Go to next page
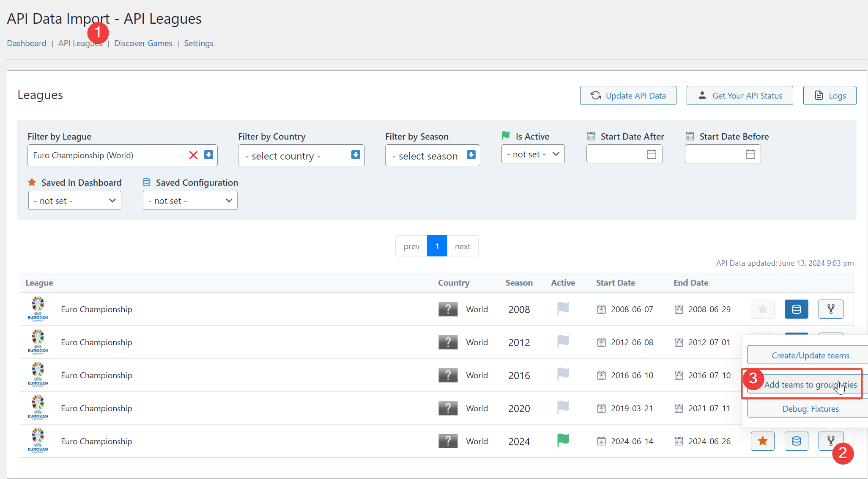Image resolution: width=868 pixels, height=479 pixels. [463, 246]
